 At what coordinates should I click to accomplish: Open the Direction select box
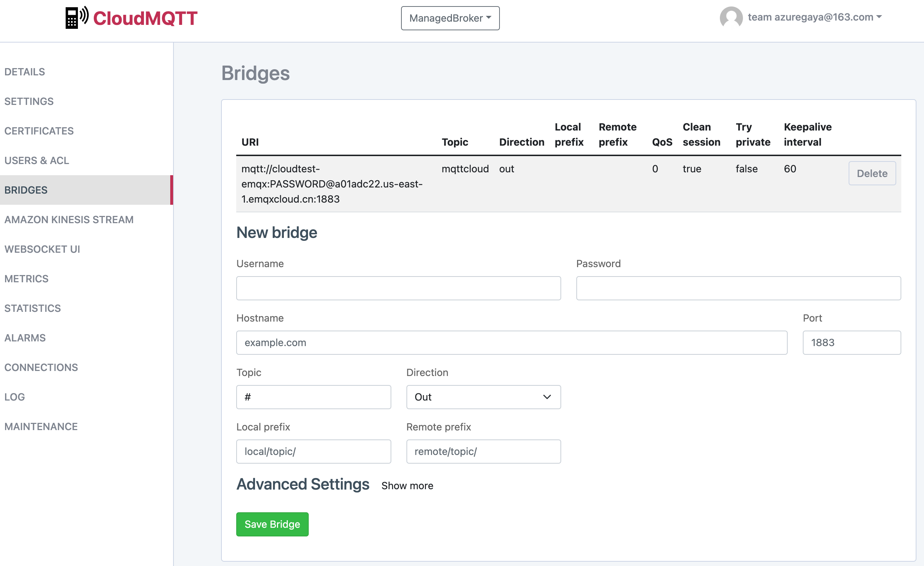point(483,397)
